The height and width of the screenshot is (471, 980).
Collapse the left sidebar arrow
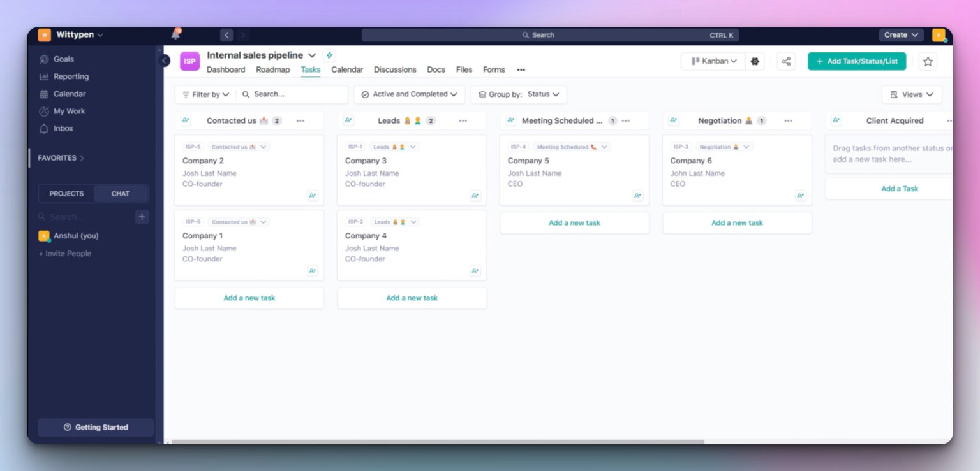pos(165,61)
